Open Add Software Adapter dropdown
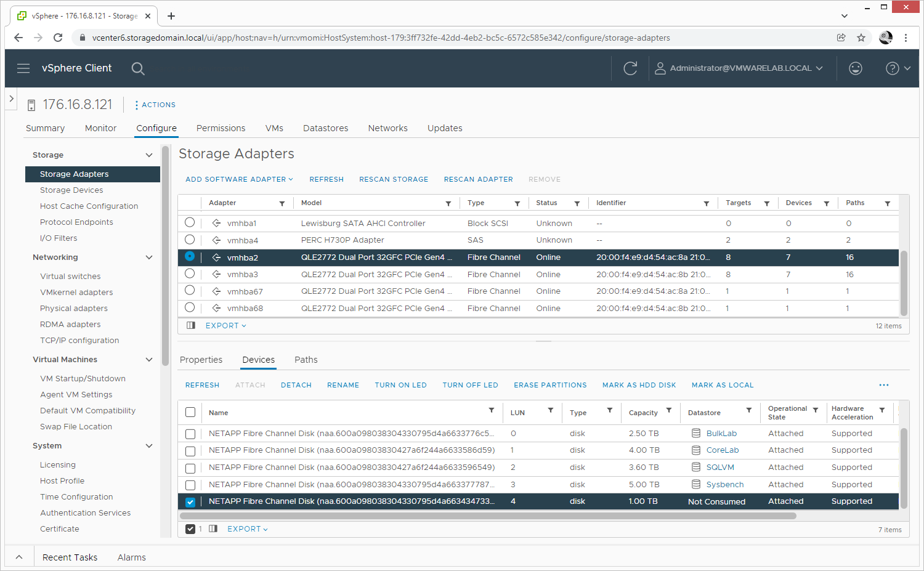 [239, 179]
